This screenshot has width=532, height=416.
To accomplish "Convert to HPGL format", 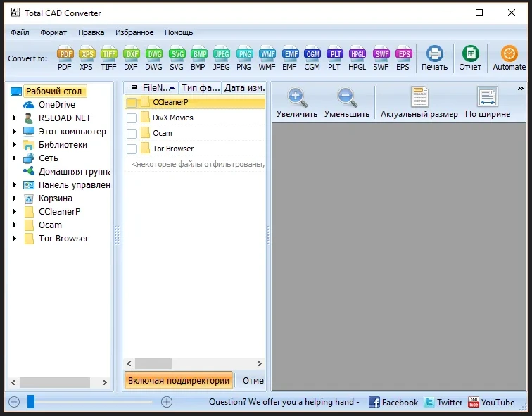I will click(357, 58).
